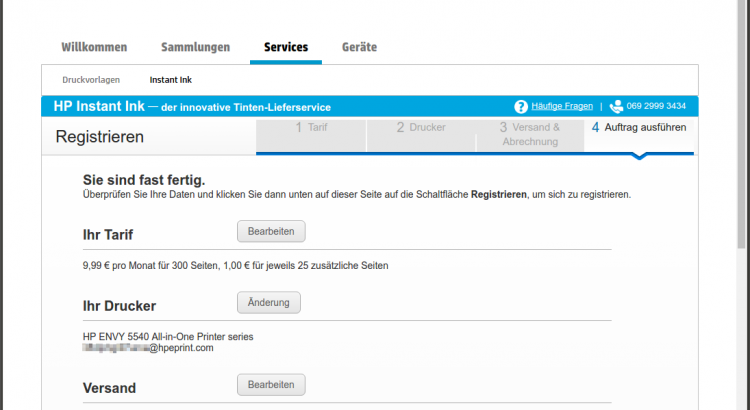Click Änderung next to Ihr Drucker
The height and width of the screenshot is (410, 750).
[x=269, y=302]
